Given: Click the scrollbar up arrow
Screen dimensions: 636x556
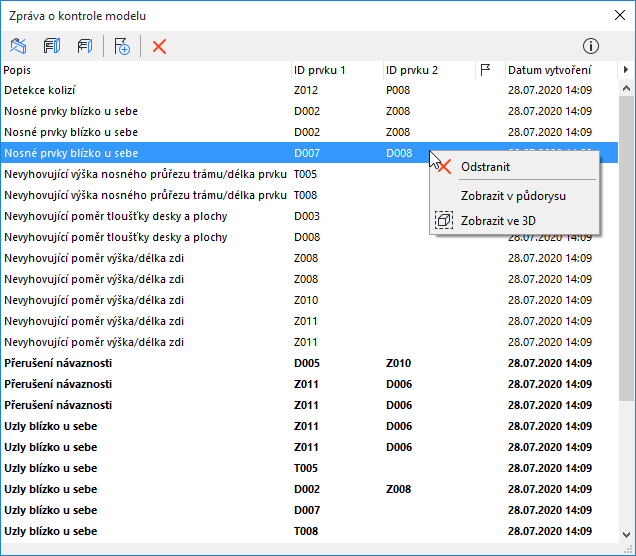Looking at the screenshot, I should coord(626,88).
